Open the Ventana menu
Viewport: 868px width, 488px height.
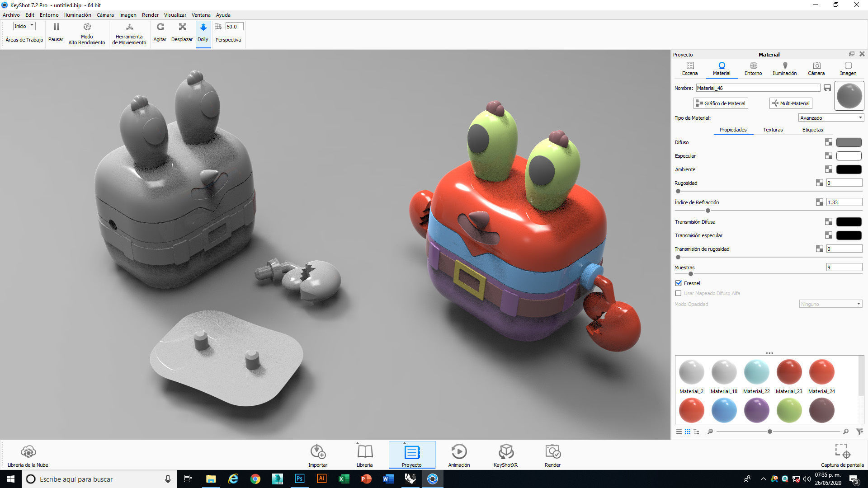coord(201,15)
